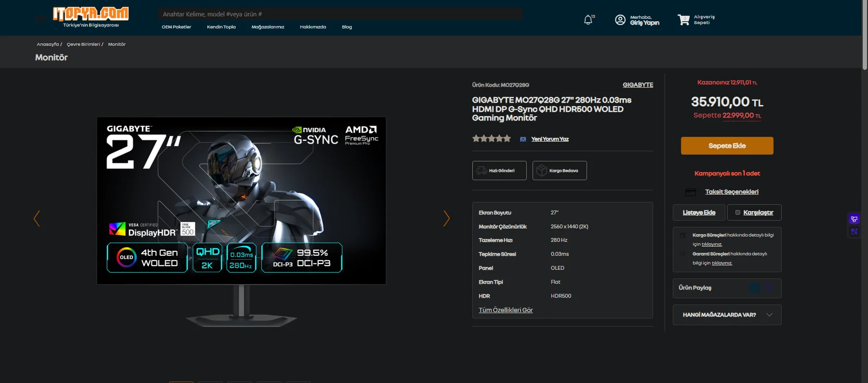This screenshot has height=383, width=868.
Task: Click the Garanti Süreçleri shield icon
Action: pos(682,254)
